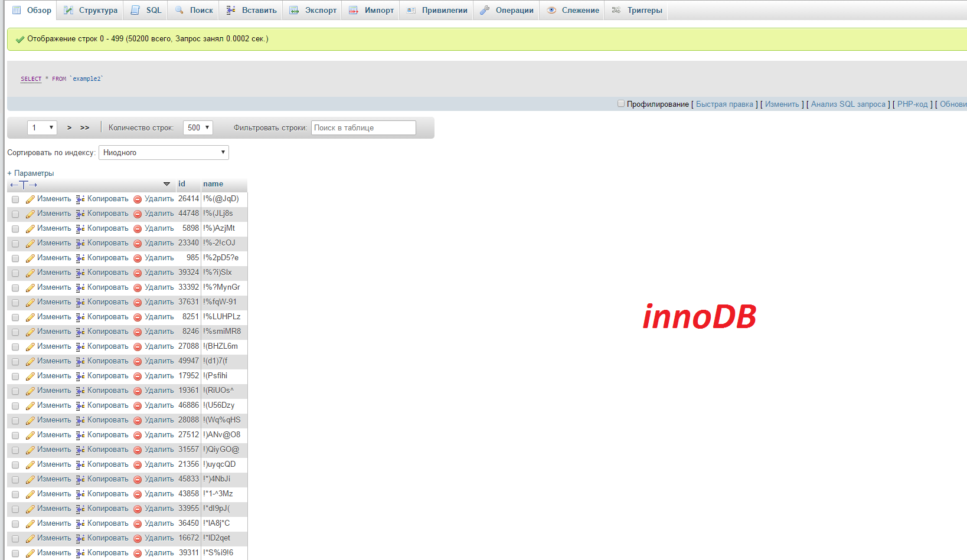Open the column options triangle dropdown
Viewport: 967px width, 560px height.
tap(166, 184)
